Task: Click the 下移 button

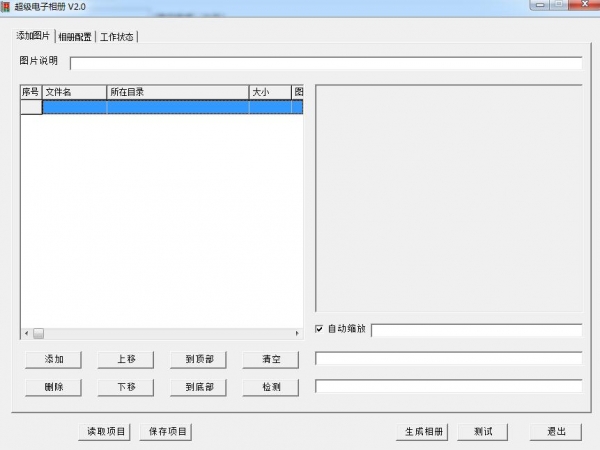Action: tap(126, 387)
